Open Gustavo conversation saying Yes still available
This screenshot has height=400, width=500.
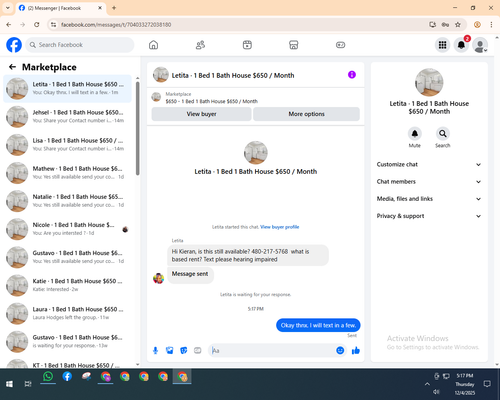pyautogui.click(x=67, y=257)
